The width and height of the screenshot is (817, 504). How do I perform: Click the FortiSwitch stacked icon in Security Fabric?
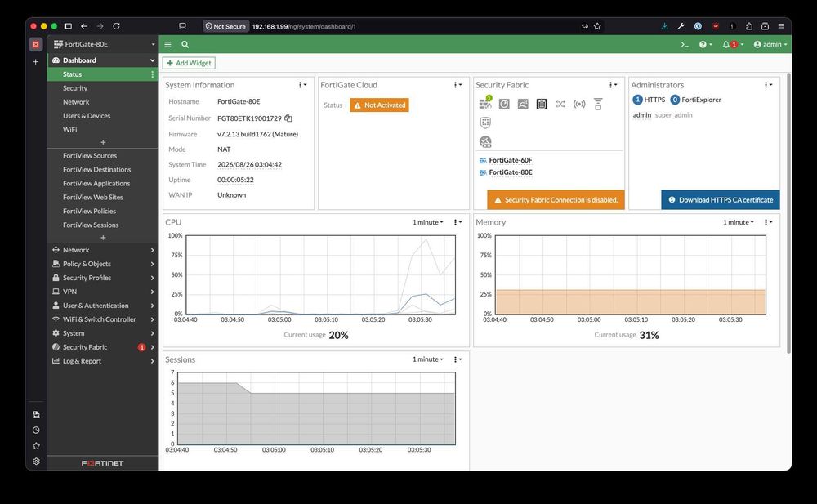coord(598,105)
